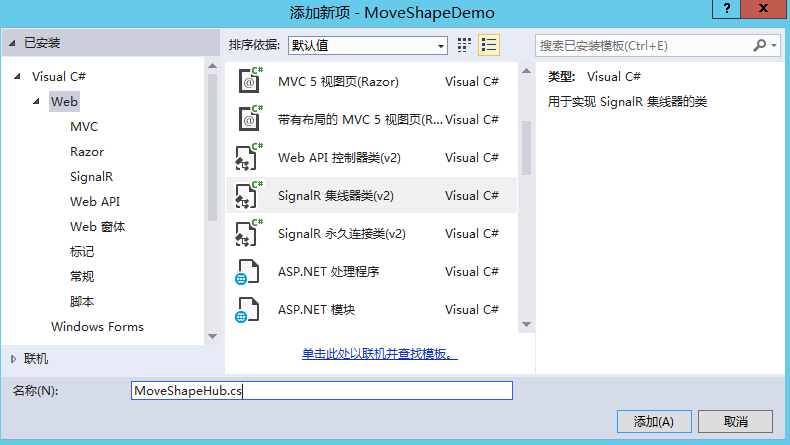
Task: Select the Windows Forms category
Action: tap(97, 327)
